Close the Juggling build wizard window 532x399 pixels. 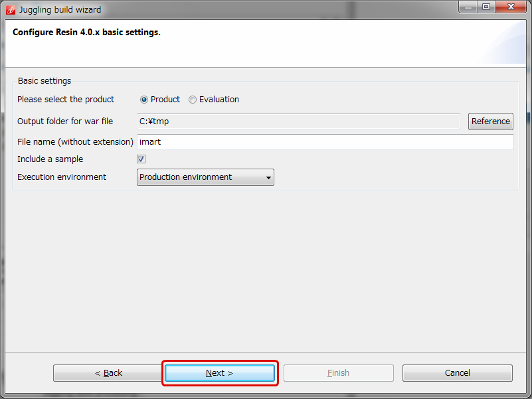pos(511,7)
